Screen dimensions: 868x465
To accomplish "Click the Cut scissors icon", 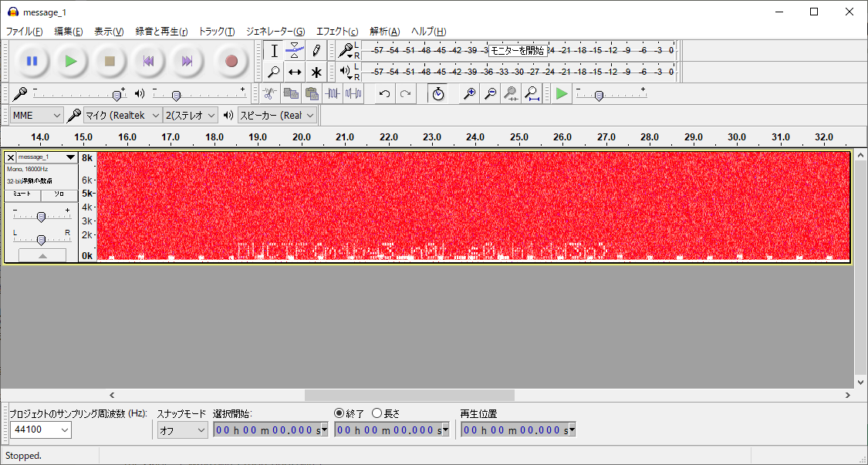I will 269,93.
